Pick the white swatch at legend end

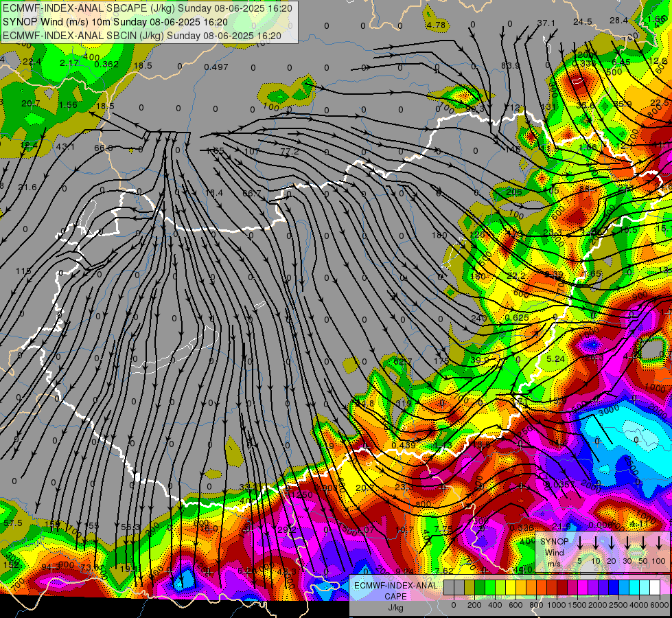(655, 588)
